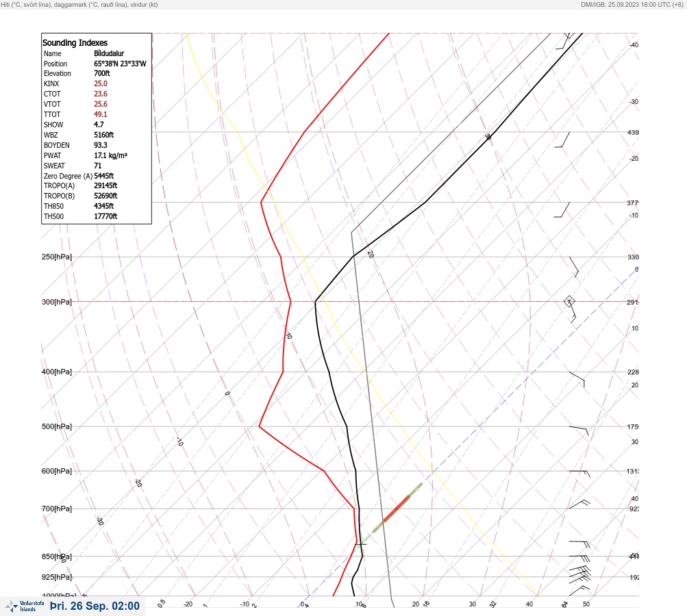This screenshot has width=687, height=616.
Task: Click the position value 65°38'N 23°33'W
Action: [x=120, y=64]
